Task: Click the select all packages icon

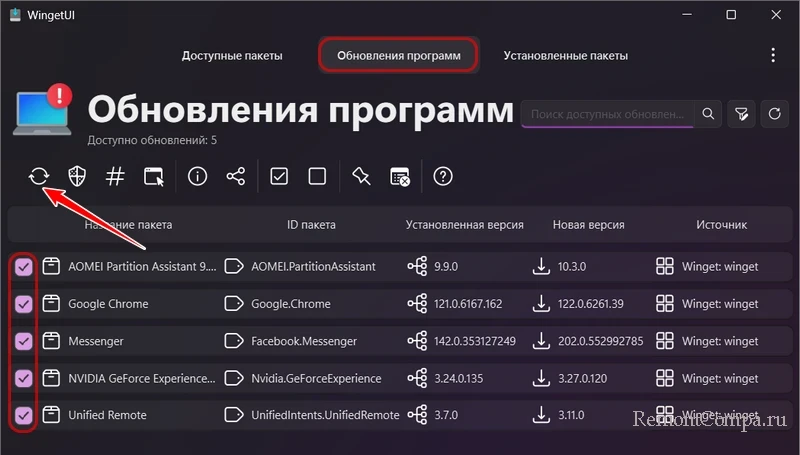Action: pyautogui.click(x=279, y=176)
